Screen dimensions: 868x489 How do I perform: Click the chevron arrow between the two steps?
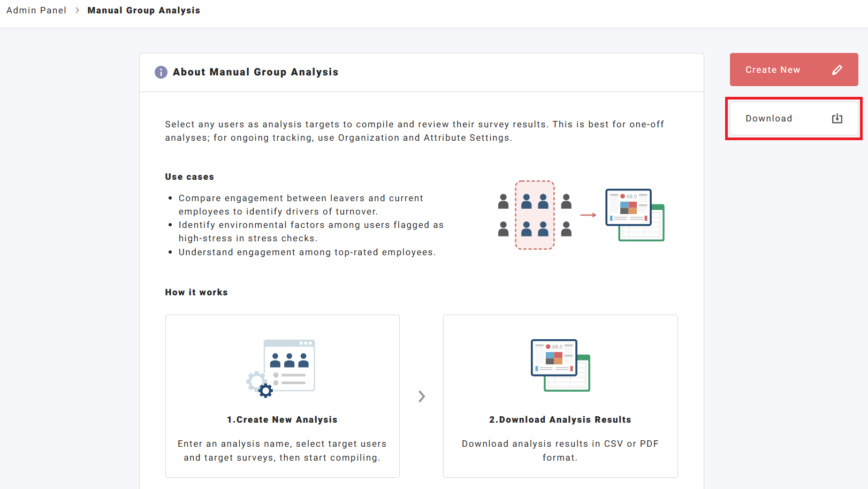(x=422, y=396)
